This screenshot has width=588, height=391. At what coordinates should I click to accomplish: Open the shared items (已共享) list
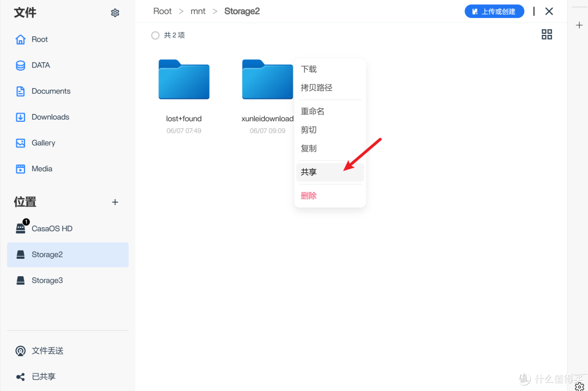(x=44, y=376)
